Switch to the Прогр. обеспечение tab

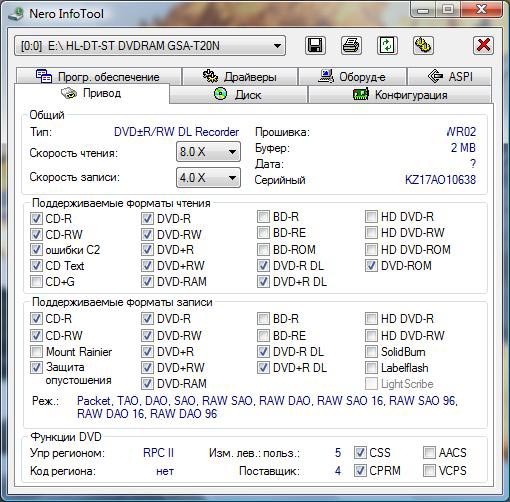coord(98,76)
